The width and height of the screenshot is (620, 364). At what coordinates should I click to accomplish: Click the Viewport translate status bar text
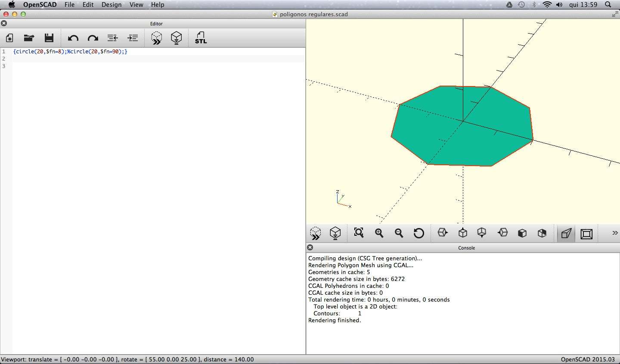pos(127,359)
